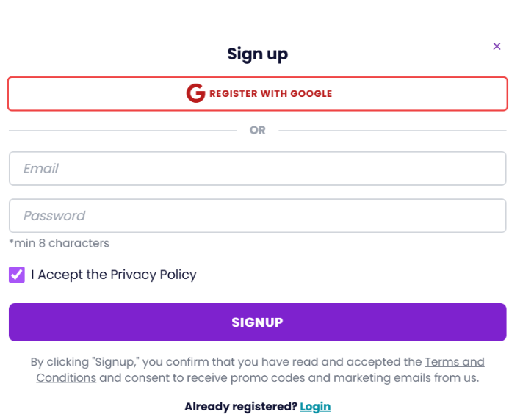The height and width of the screenshot is (420, 509).
Task: Click the white checkmark in the purple box
Action: pos(17,275)
